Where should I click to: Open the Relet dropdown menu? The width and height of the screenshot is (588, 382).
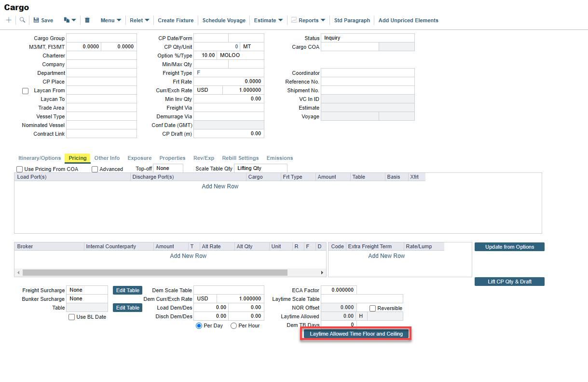pos(139,20)
